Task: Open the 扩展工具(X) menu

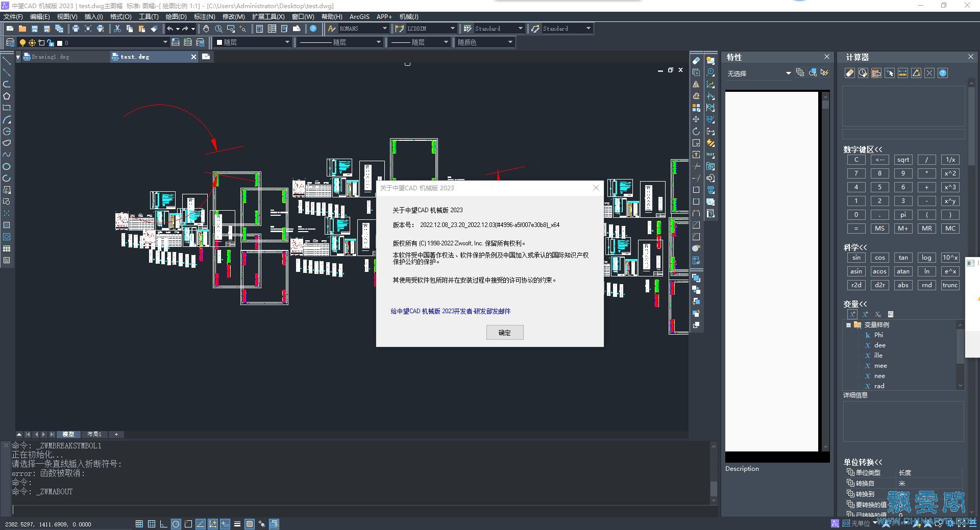Action: coord(268,17)
